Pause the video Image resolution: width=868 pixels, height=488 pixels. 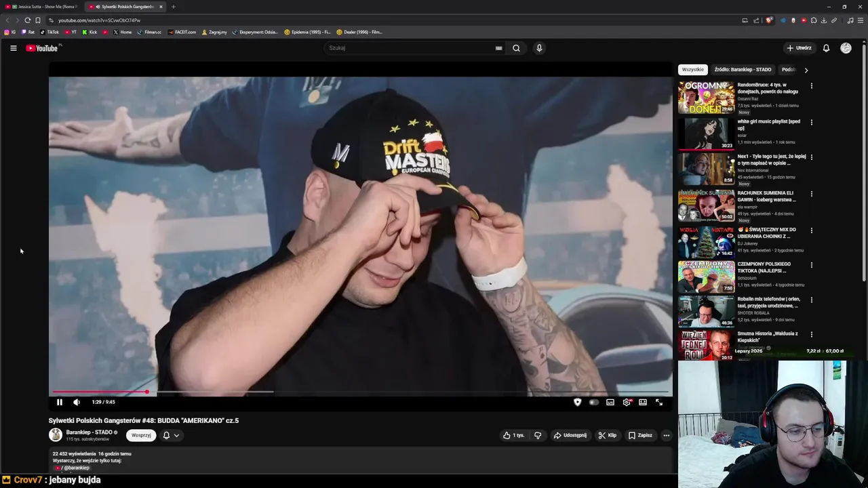[60, 402]
